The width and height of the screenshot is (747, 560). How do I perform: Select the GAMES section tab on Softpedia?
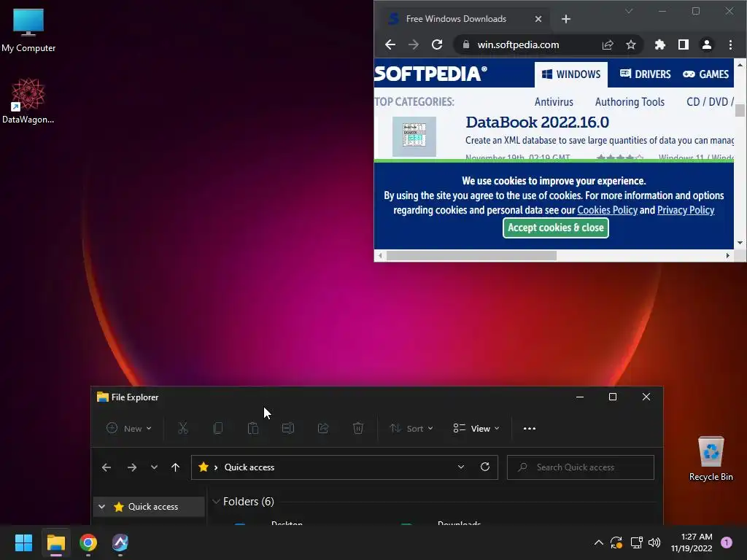coord(705,74)
